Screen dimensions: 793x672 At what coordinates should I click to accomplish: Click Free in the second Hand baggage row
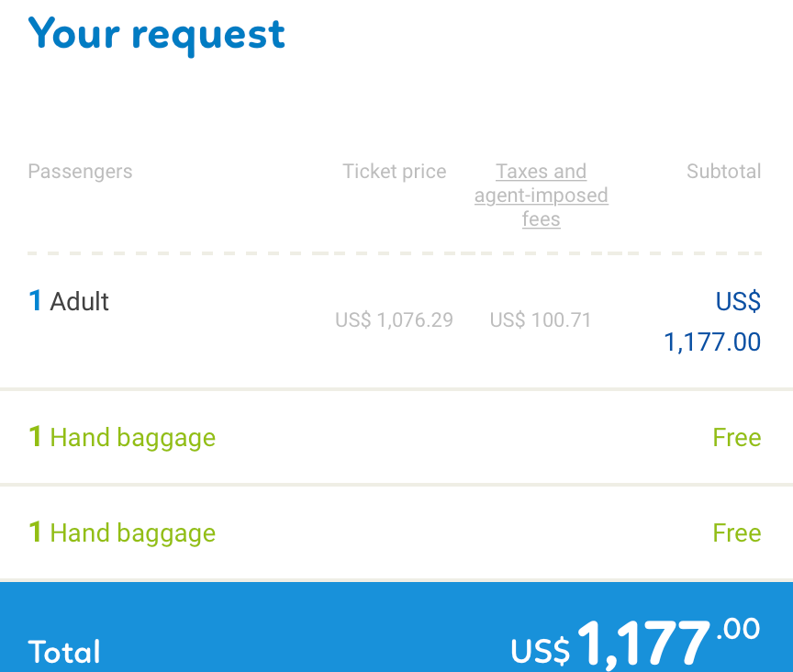tap(736, 533)
